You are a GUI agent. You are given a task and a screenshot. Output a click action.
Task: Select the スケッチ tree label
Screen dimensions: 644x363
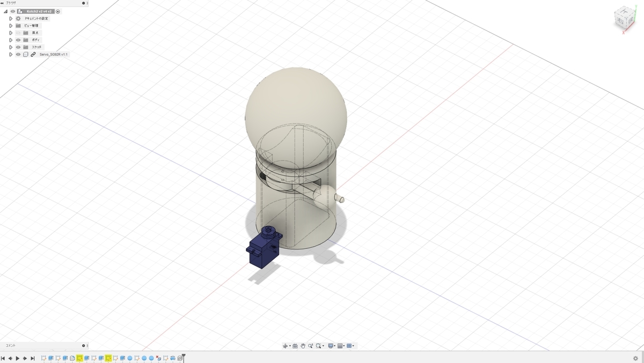(x=36, y=47)
